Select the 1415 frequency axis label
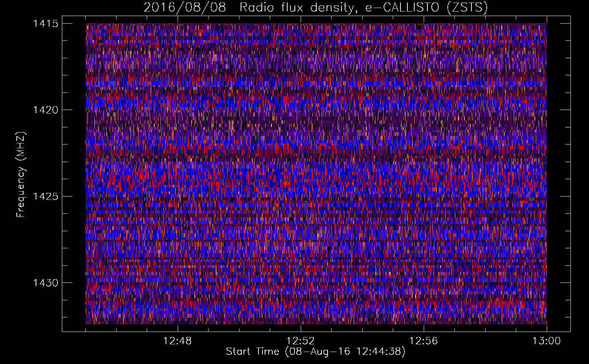 [x=46, y=24]
